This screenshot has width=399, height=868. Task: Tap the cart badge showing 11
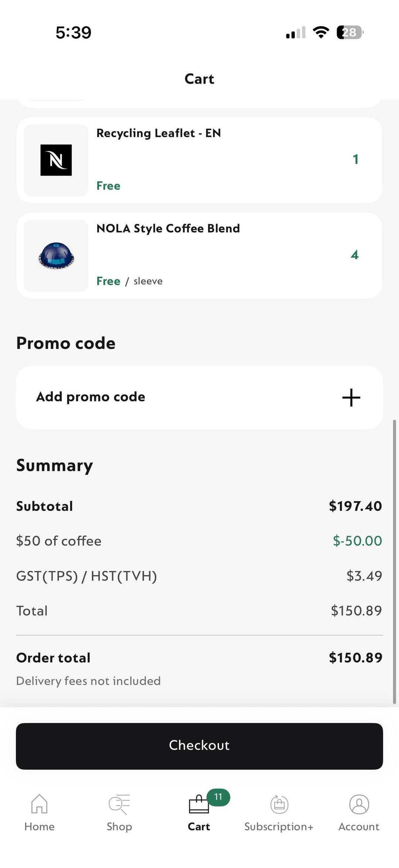pos(218,797)
